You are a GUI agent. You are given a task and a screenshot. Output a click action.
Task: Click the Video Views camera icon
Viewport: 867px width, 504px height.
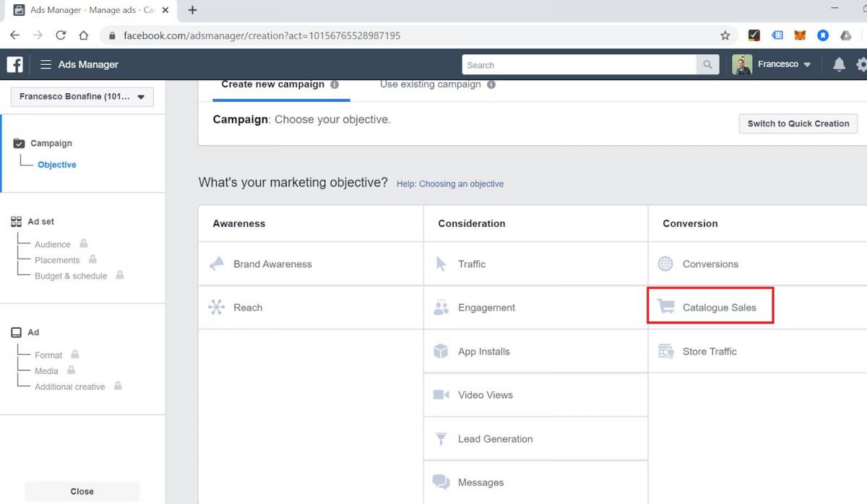point(441,395)
